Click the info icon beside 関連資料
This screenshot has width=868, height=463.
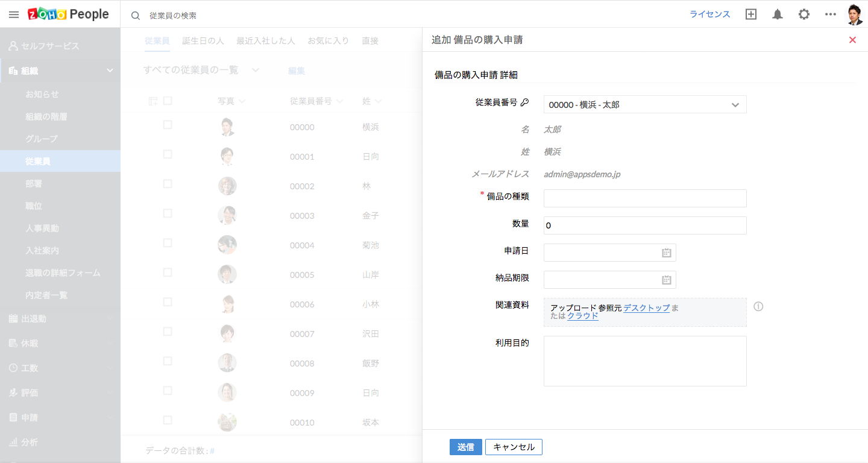pyautogui.click(x=758, y=306)
